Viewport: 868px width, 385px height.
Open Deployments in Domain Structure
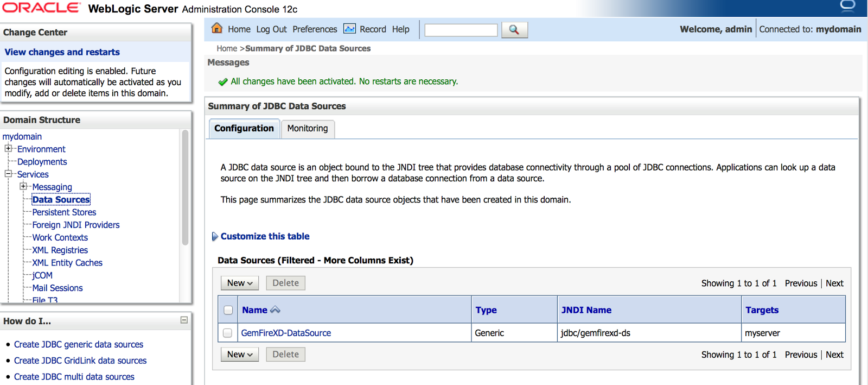[x=42, y=162]
